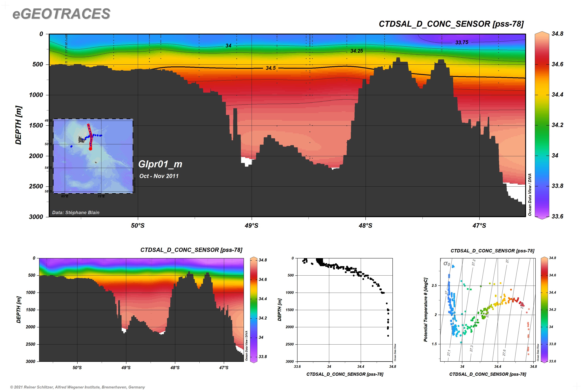Click the Potential Temperature θ [degC] axis label
The width and height of the screenshot is (582, 392).
426,309
